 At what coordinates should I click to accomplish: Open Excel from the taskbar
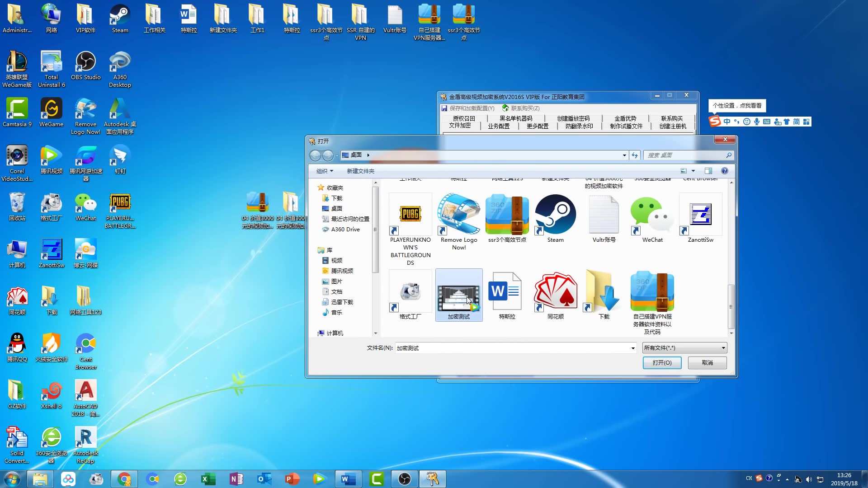[208, 479]
